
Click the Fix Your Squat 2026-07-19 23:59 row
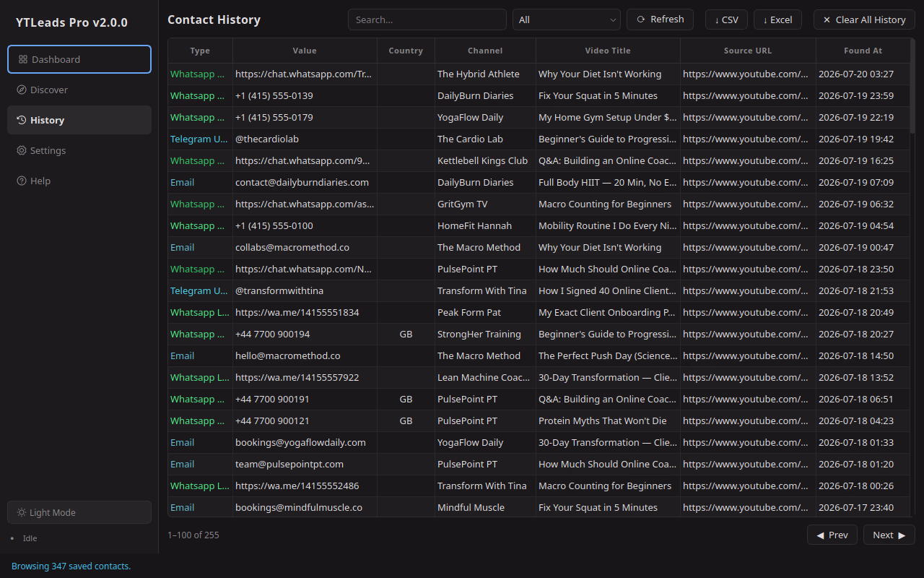click(539, 95)
